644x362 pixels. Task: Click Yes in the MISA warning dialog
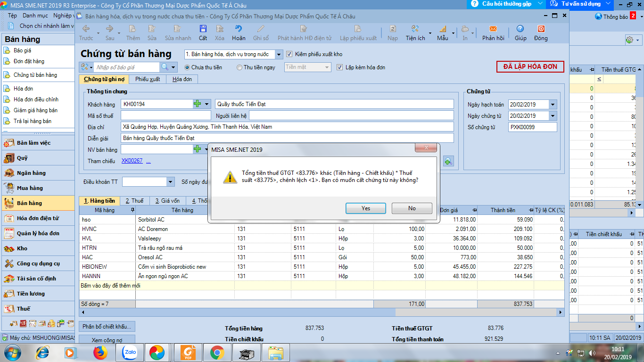click(365, 208)
